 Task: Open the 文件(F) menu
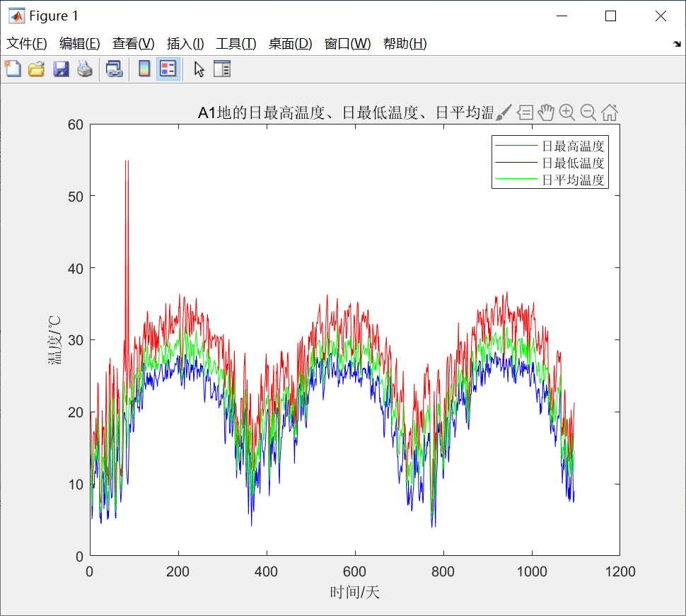(x=27, y=44)
